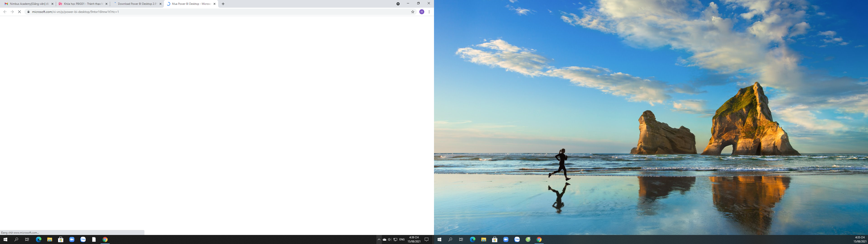Open the Chrome profile H avatar

pos(422,12)
